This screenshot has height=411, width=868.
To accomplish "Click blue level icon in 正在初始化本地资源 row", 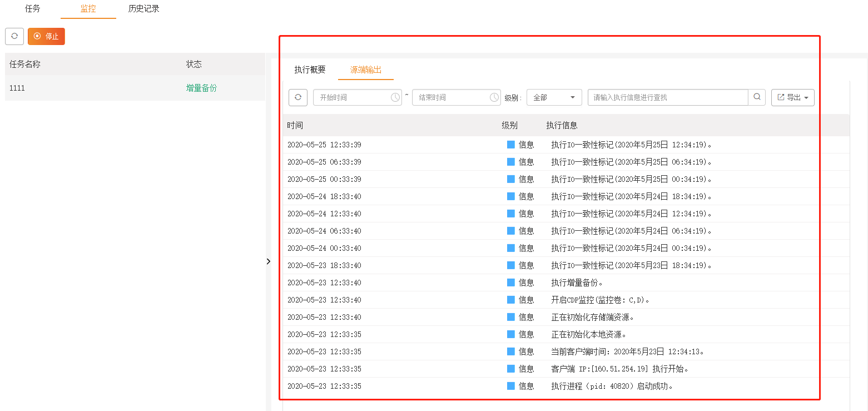I will (510, 334).
